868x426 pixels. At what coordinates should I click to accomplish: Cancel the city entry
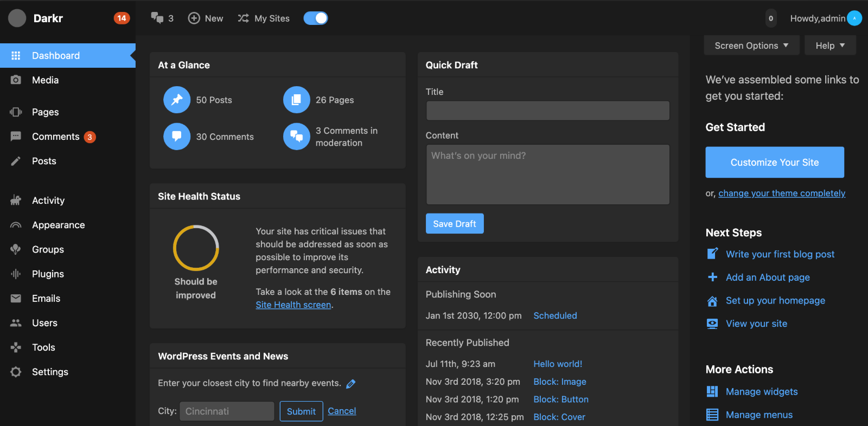342,411
